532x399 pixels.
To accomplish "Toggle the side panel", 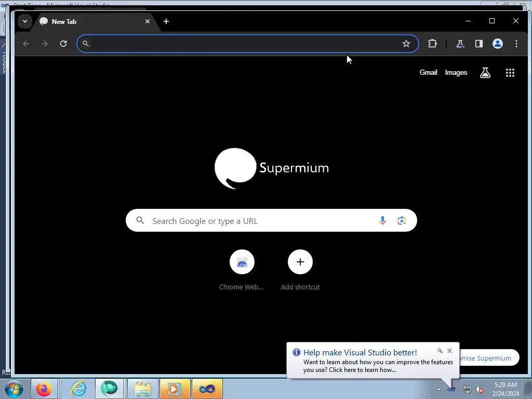I will tap(478, 44).
